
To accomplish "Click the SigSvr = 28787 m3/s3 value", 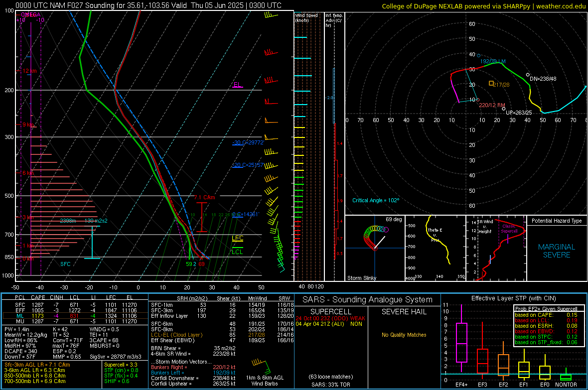I will pyautogui.click(x=116, y=357).
